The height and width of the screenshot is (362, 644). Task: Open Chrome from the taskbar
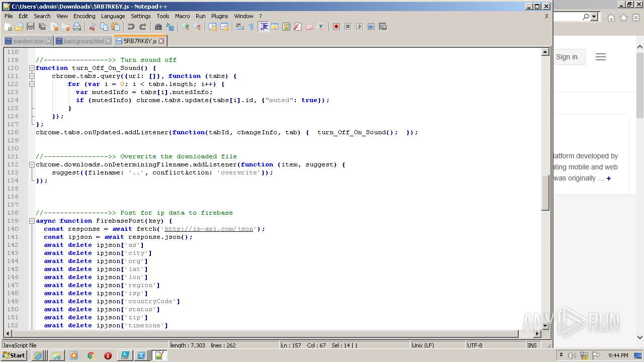click(x=91, y=355)
